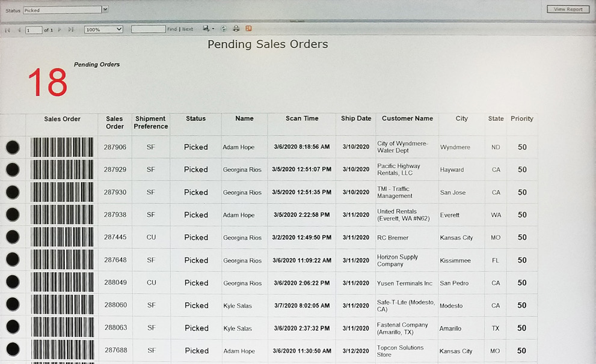596x364 pixels.
Task: Click the next page arrow icon
Action: click(x=60, y=29)
